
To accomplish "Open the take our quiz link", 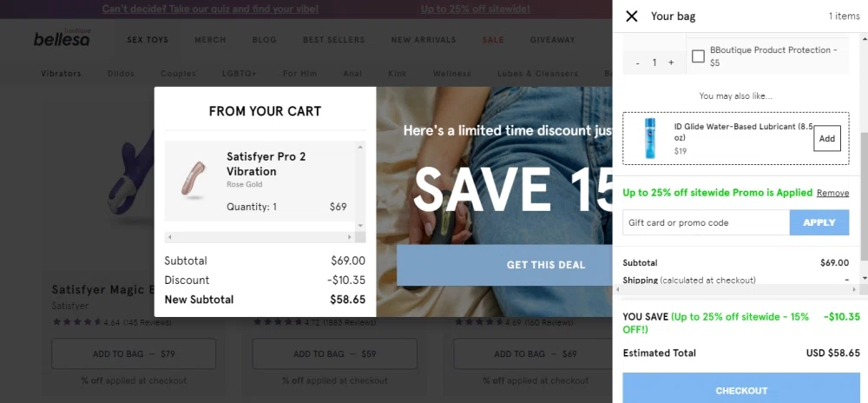I will (210, 10).
